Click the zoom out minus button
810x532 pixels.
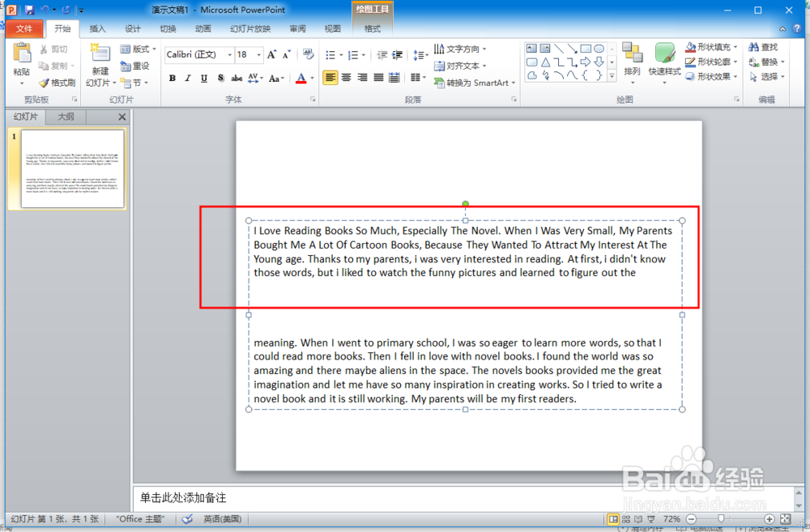pyautogui.click(x=692, y=519)
